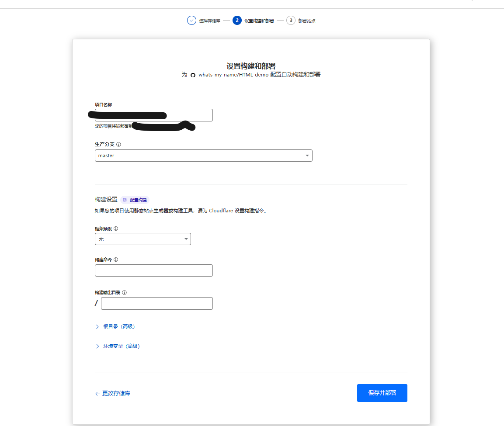Click the whats-my-name/HTML-demo repository name
The width and height of the screenshot is (504, 426).
(x=233, y=75)
